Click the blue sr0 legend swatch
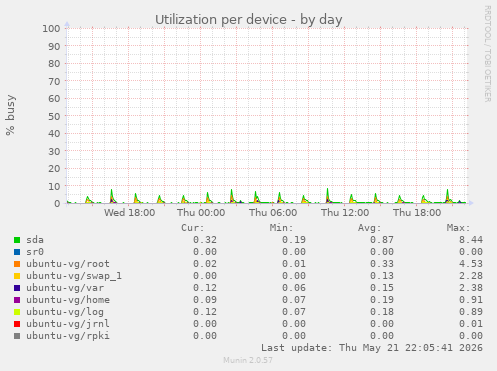 coord(17,252)
